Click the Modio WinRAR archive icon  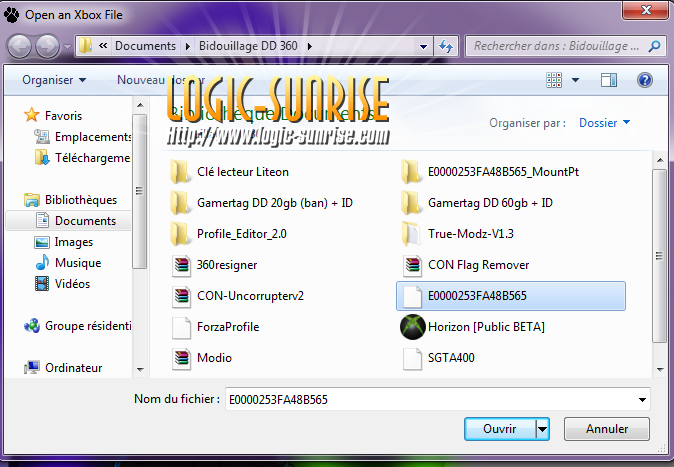(181, 358)
